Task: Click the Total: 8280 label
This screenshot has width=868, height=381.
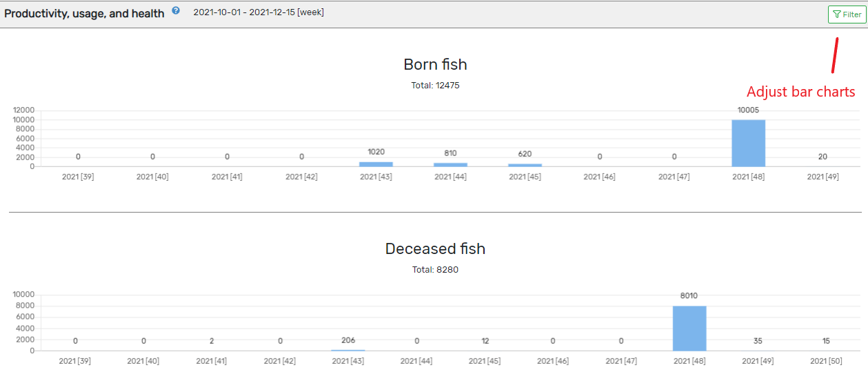Action: pos(435,270)
